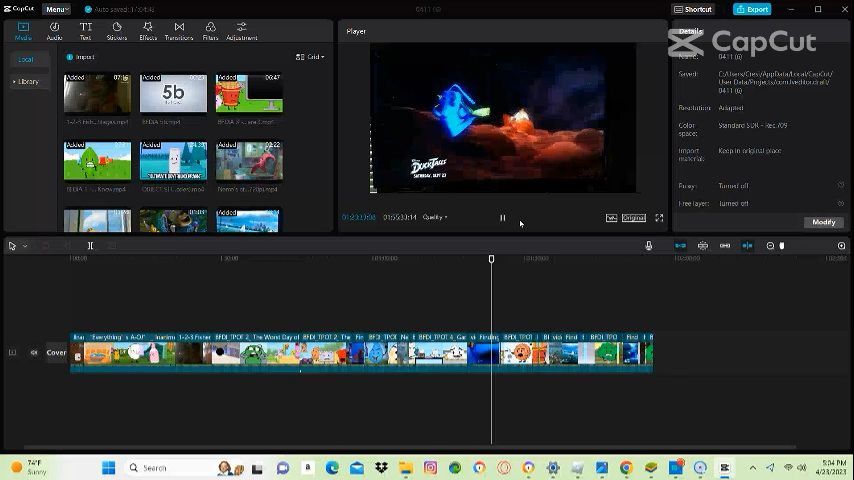Open the Text tab
The image size is (854, 480).
(86, 31)
